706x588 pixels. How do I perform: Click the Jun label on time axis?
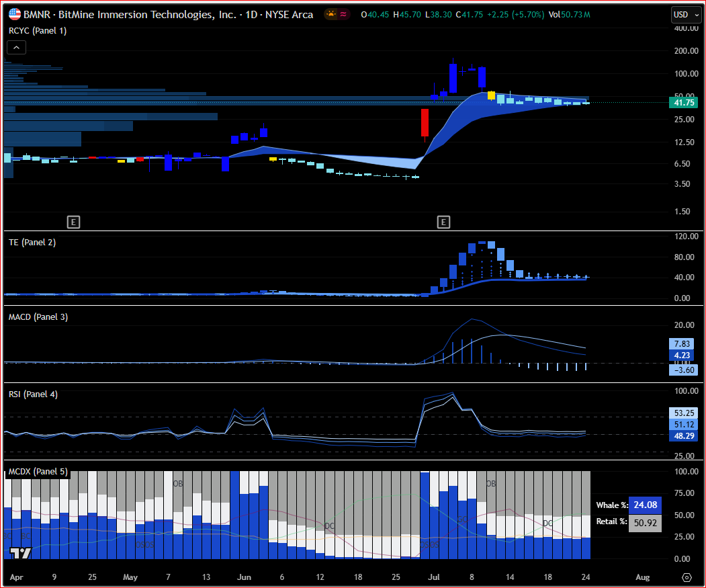pyautogui.click(x=244, y=577)
